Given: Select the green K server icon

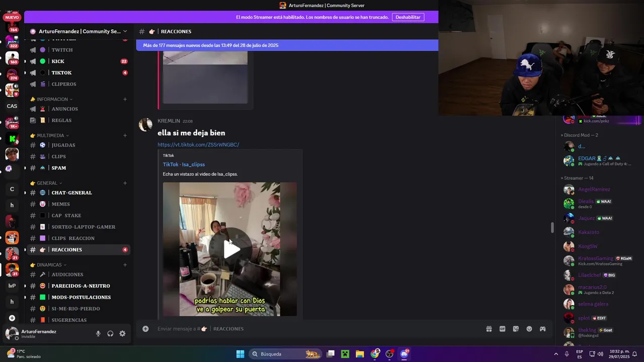Looking at the screenshot, I should pos(12,138).
